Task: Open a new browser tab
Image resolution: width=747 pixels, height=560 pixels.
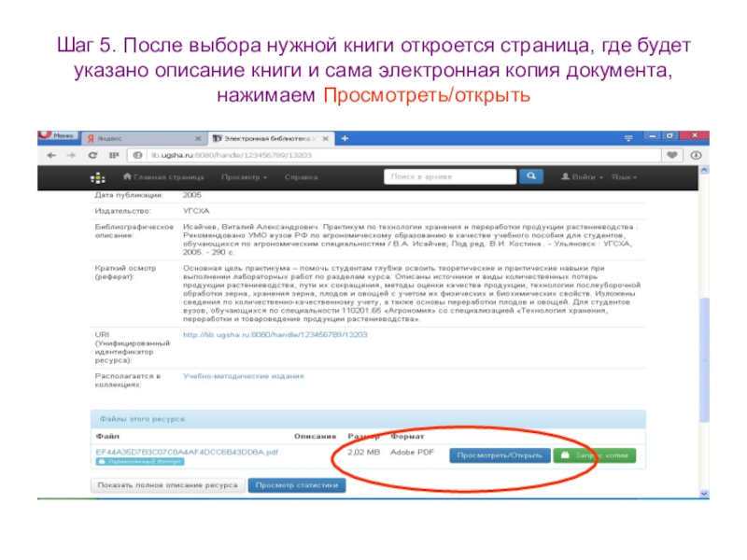Action: coord(345,137)
